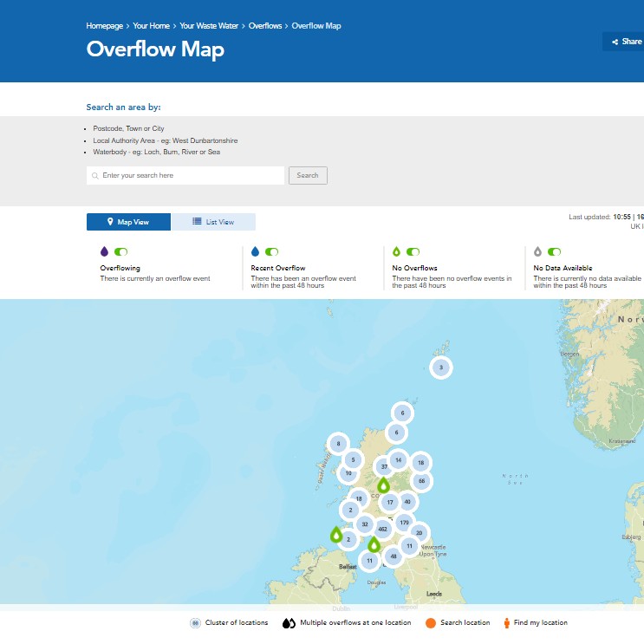
Task: Open cluster marker showing 37
Action: (x=384, y=466)
